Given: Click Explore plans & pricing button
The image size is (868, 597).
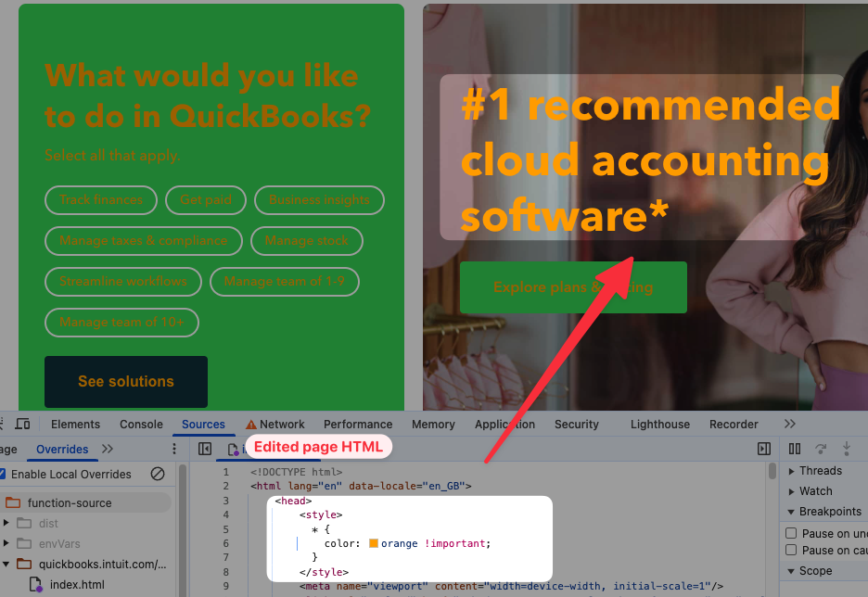Looking at the screenshot, I should [x=573, y=287].
